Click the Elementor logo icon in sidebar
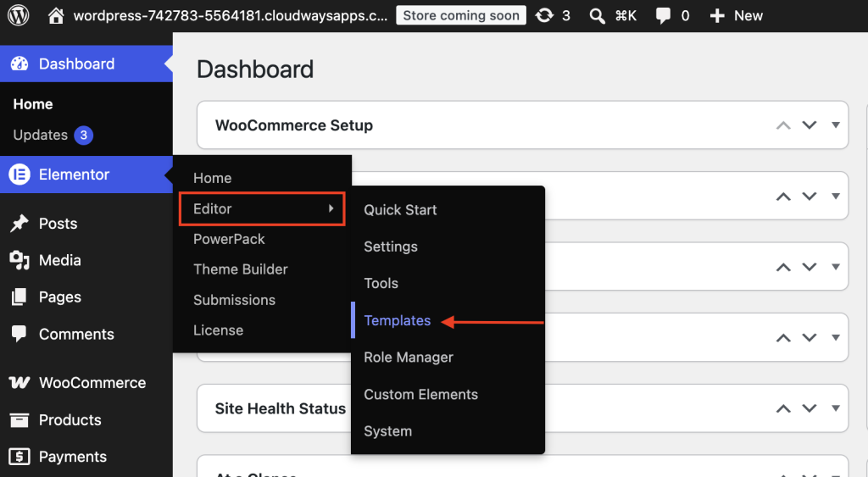Screen dimensions: 868x477 [x=19, y=175]
